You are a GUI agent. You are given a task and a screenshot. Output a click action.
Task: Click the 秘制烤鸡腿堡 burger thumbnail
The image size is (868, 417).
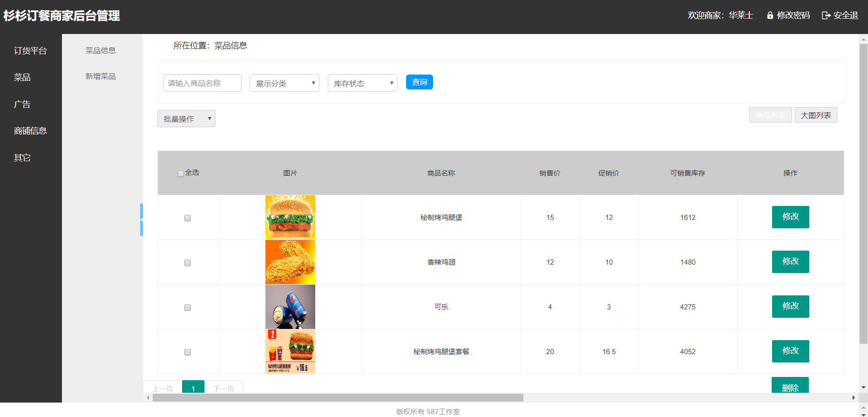pyautogui.click(x=290, y=217)
